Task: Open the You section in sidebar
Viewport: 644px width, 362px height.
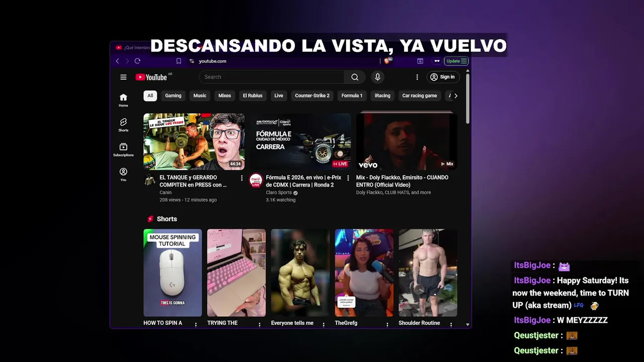Action: tap(123, 174)
